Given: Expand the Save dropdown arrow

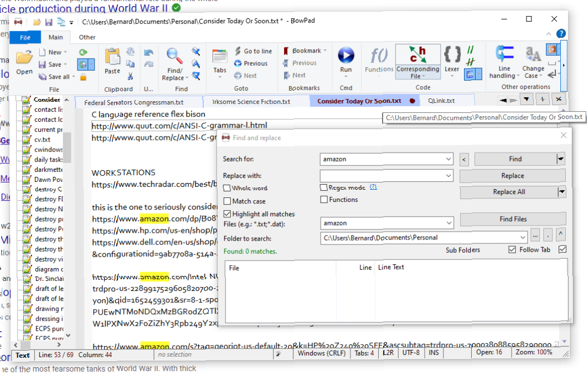Looking at the screenshot, I should (x=65, y=64).
